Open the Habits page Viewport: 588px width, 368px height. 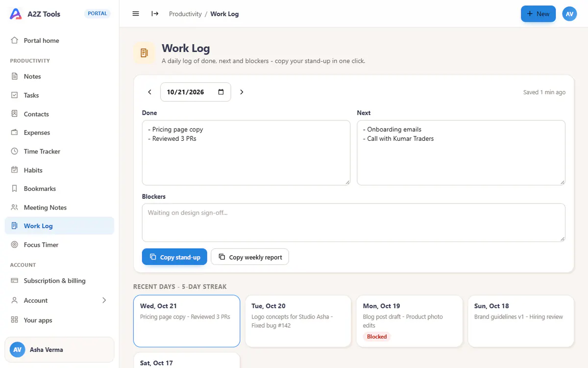pyautogui.click(x=59, y=170)
